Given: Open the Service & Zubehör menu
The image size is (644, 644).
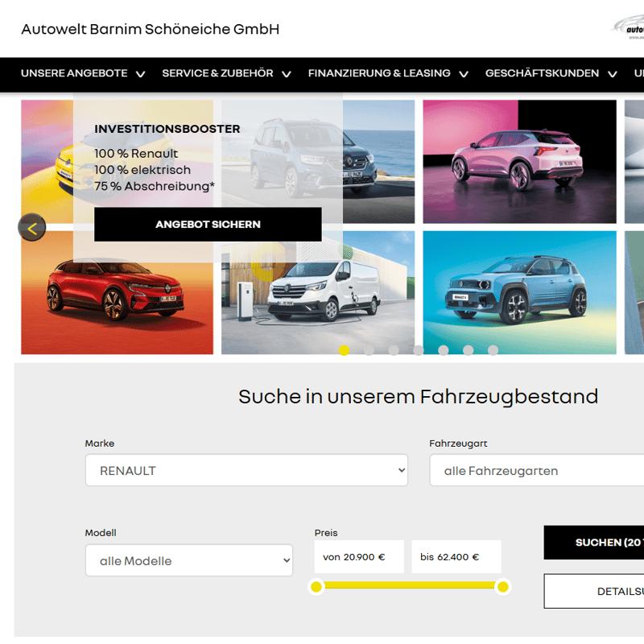Looking at the screenshot, I should [x=217, y=73].
